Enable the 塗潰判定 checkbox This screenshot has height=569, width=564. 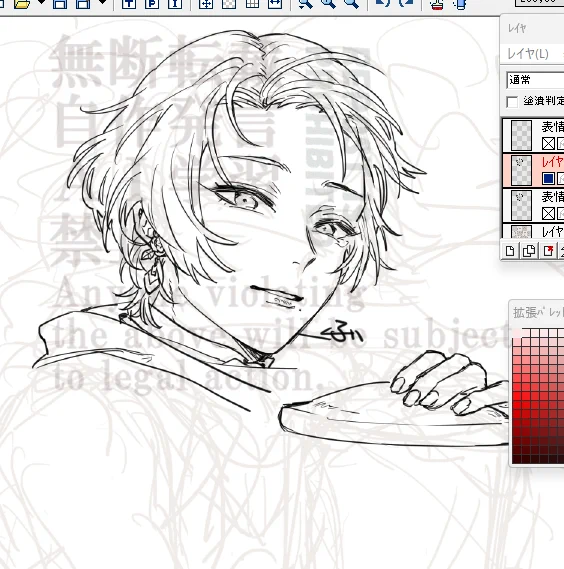pyautogui.click(x=512, y=102)
